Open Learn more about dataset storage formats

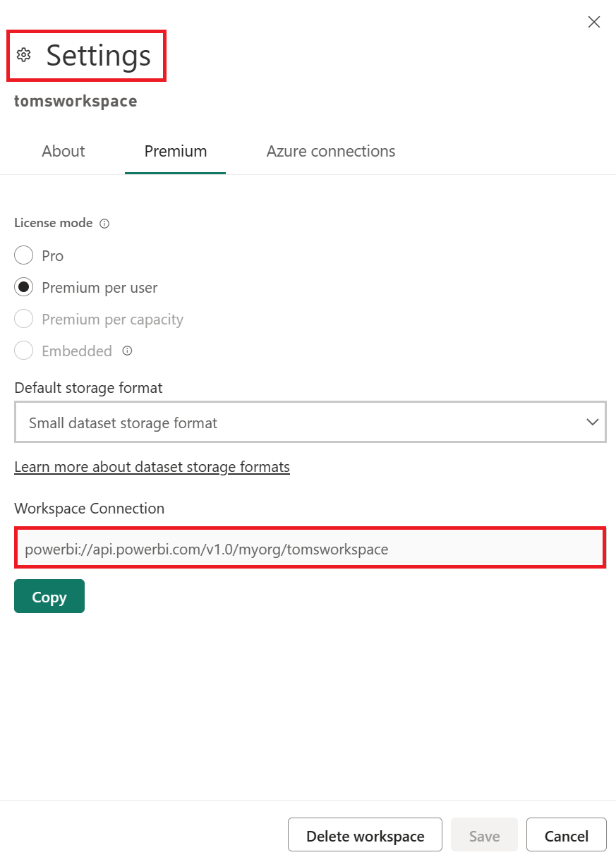click(152, 467)
